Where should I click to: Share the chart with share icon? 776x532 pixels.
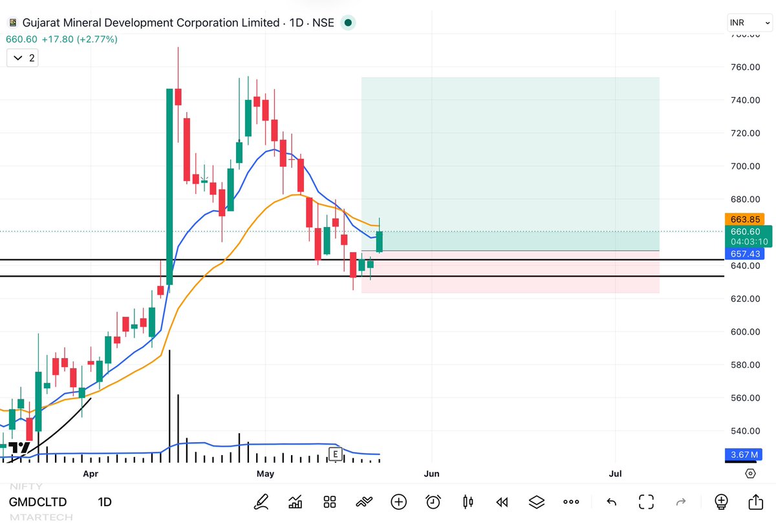click(755, 502)
